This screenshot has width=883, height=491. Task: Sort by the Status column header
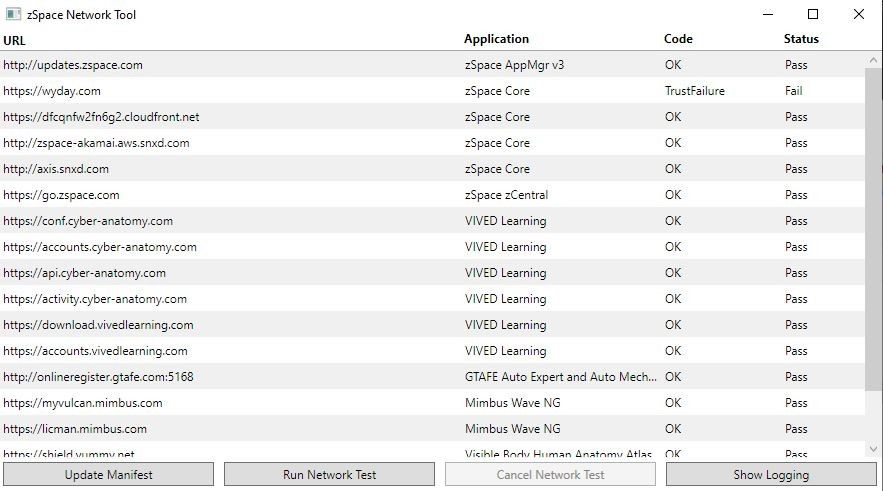point(801,39)
